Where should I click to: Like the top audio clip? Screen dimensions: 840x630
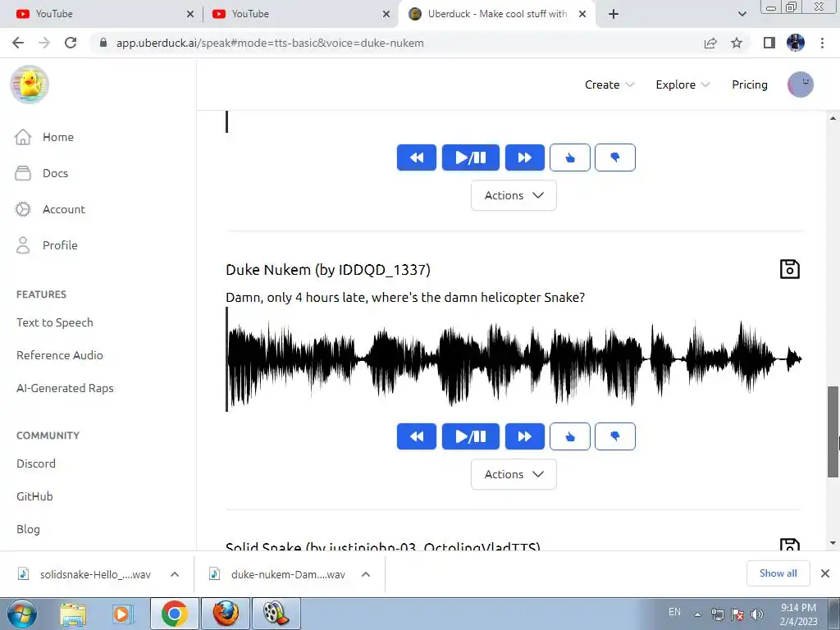point(570,157)
